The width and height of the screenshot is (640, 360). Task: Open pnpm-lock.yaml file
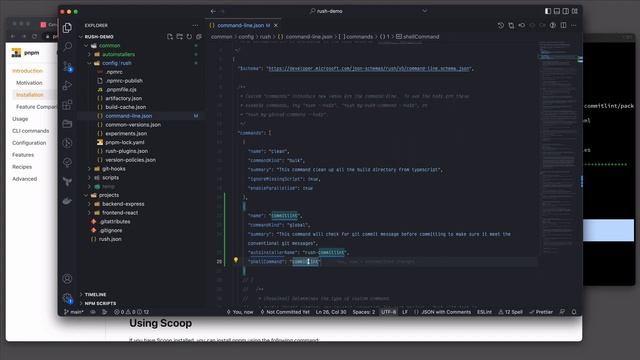click(124, 142)
